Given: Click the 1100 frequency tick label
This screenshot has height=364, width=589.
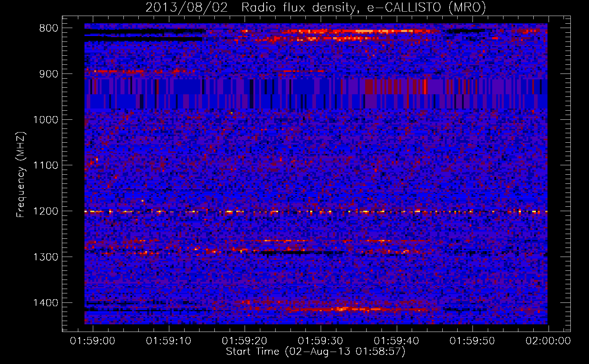Looking at the screenshot, I should click(45, 166).
